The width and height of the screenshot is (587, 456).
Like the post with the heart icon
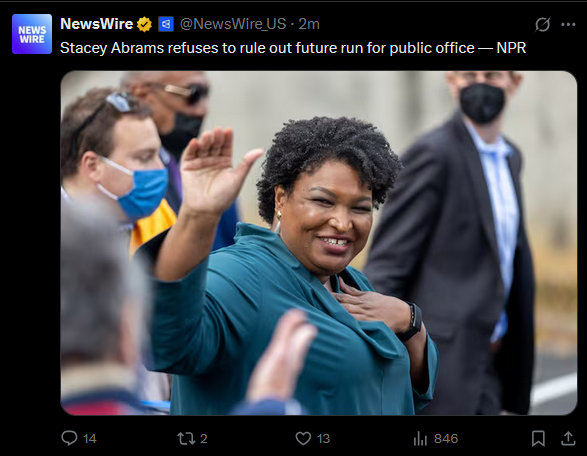303,438
